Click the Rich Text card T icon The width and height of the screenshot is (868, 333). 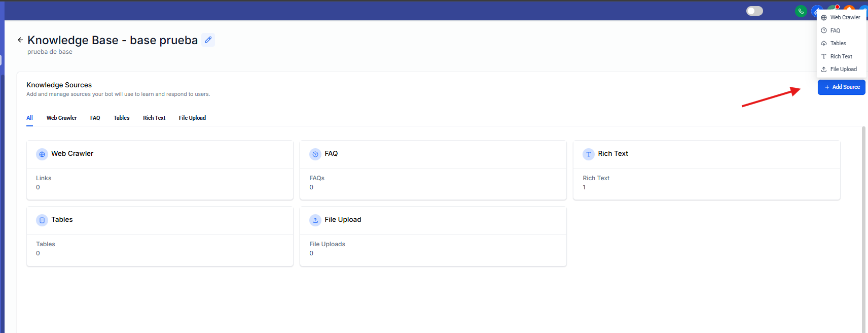click(x=589, y=154)
